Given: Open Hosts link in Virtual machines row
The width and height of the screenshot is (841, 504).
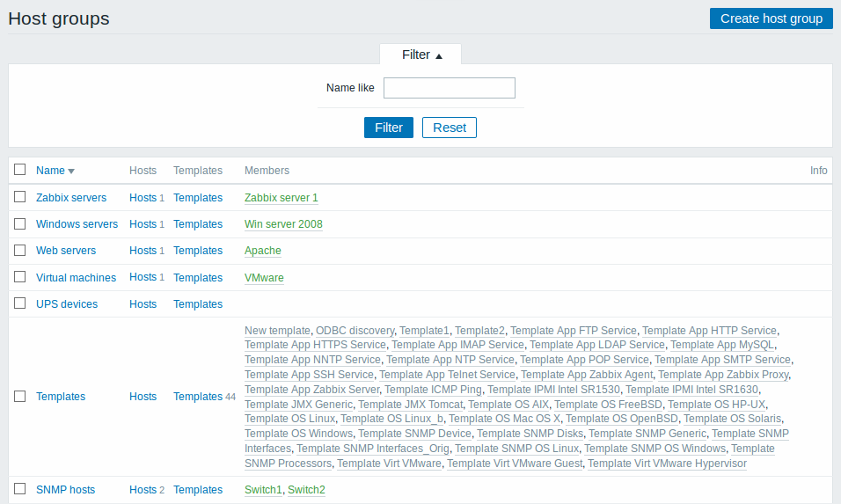Looking at the screenshot, I should [143, 277].
